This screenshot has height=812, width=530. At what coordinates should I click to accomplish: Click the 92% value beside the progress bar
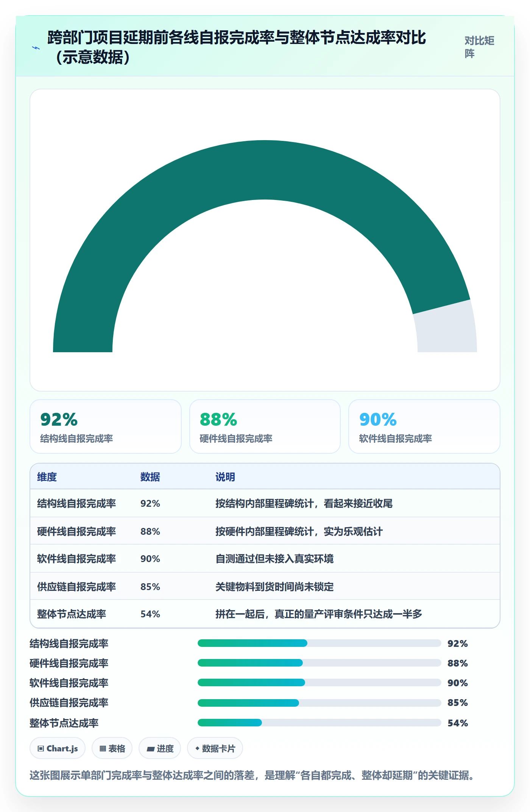click(458, 643)
